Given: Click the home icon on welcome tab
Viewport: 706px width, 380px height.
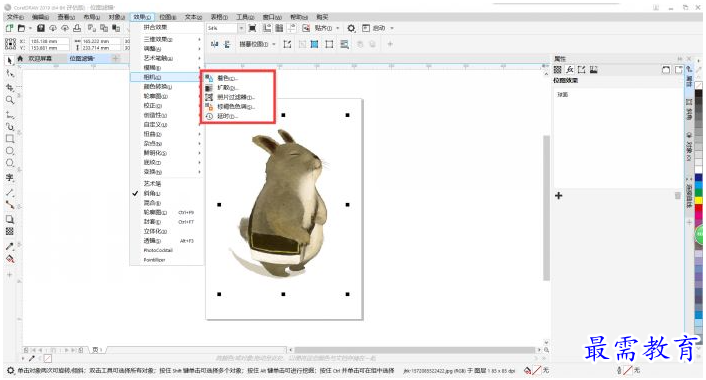Looking at the screenshot, I should coord(20,59).
